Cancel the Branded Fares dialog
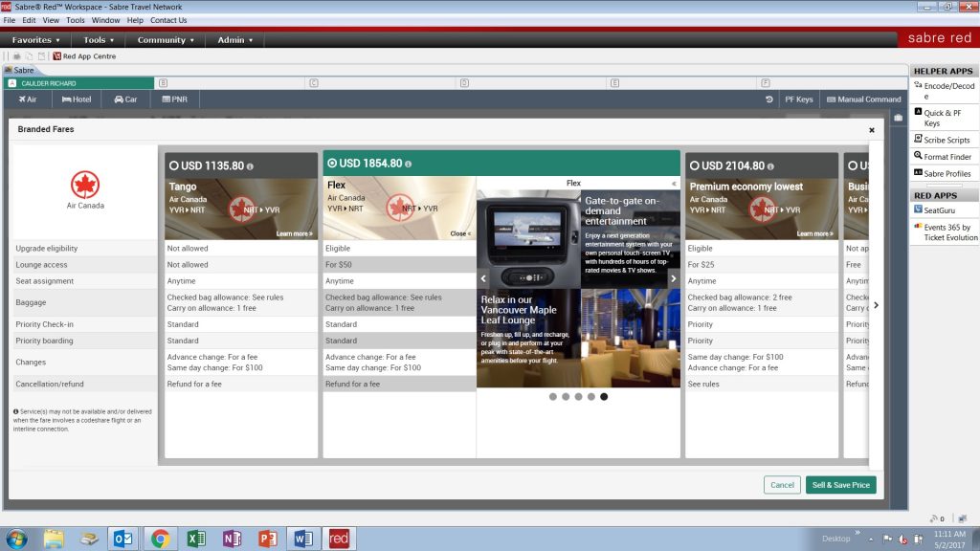The image size is (980, 551). pyautogui.click(x=782, y=485)
